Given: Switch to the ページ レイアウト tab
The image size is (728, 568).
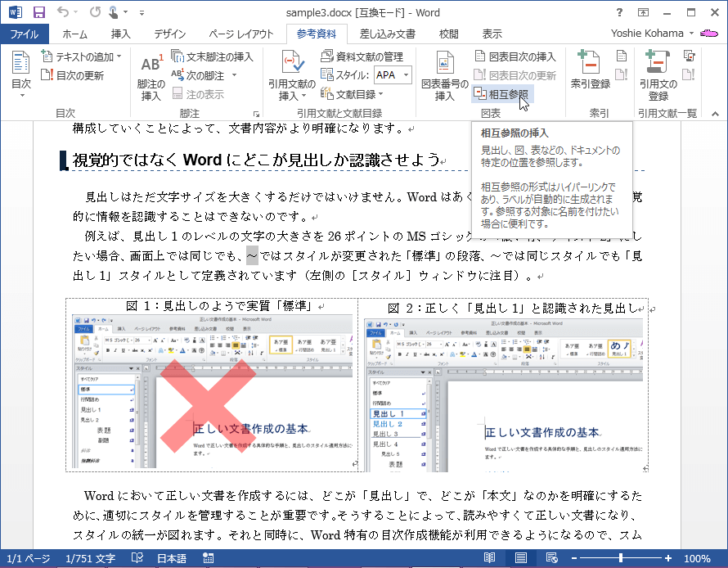Looking at the screenshot, I should click(241, 34).
